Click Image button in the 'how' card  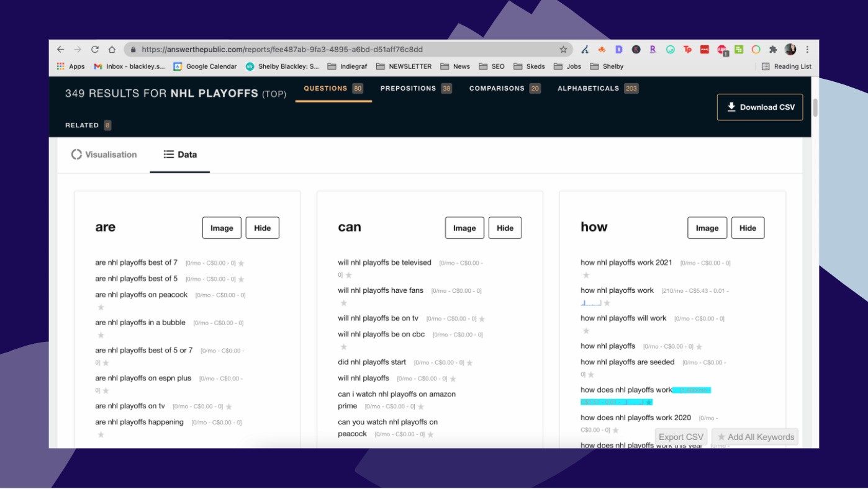(707, 228)
